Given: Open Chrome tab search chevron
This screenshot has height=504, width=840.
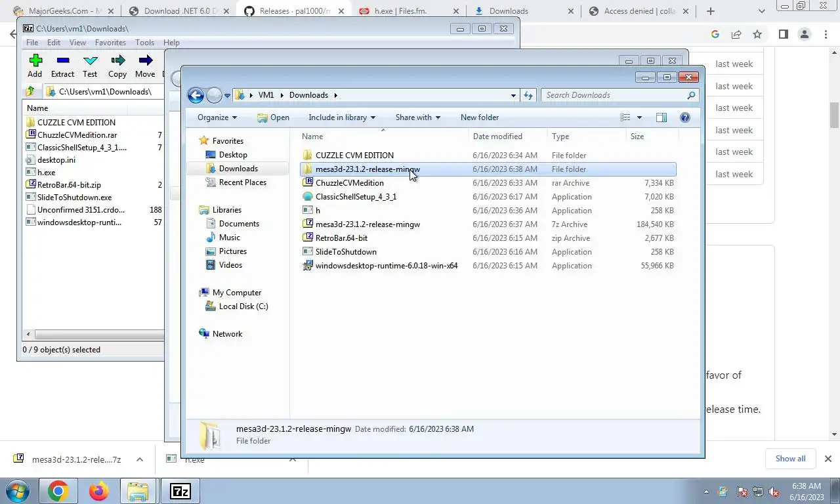Looking at the screenshot, I should tap(761, 11).
